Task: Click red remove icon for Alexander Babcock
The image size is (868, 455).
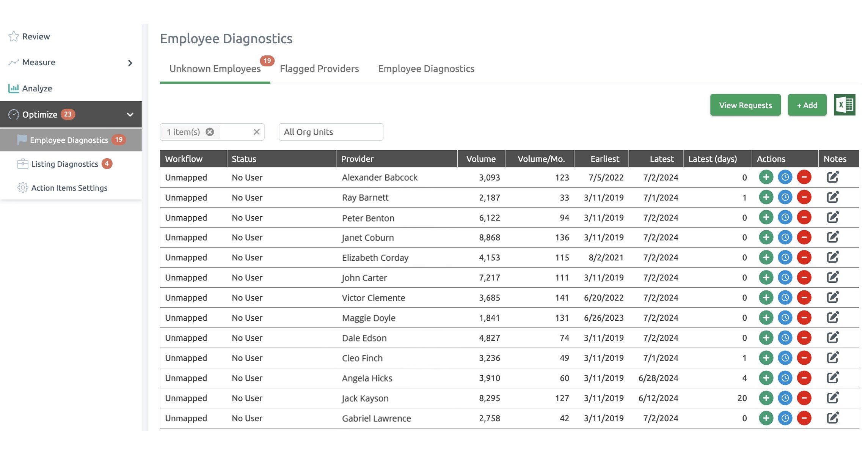Action: tap(804, 177)
